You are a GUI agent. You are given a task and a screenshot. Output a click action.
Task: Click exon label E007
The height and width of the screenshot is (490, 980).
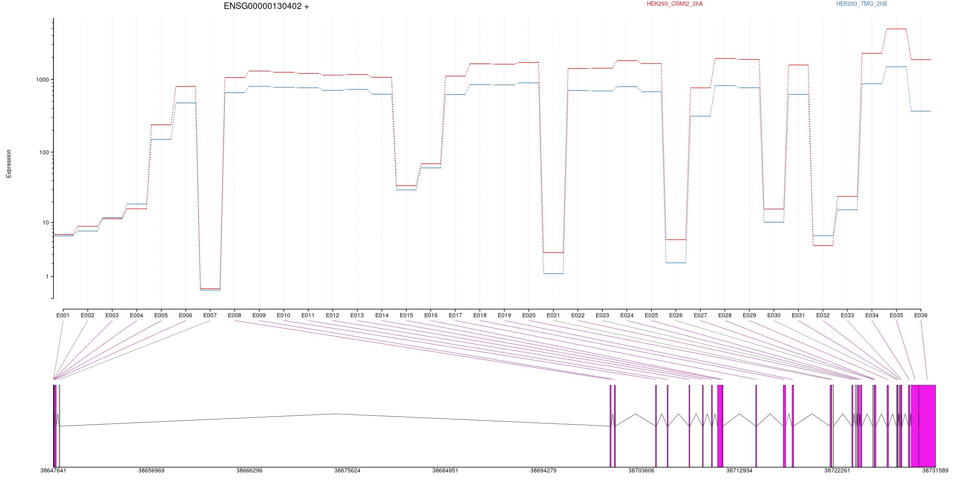(210, 315)
